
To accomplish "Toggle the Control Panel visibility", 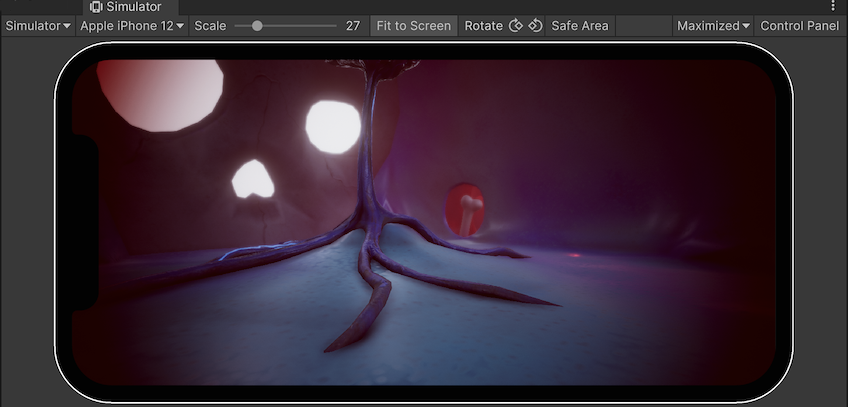I will coord(799,26).
